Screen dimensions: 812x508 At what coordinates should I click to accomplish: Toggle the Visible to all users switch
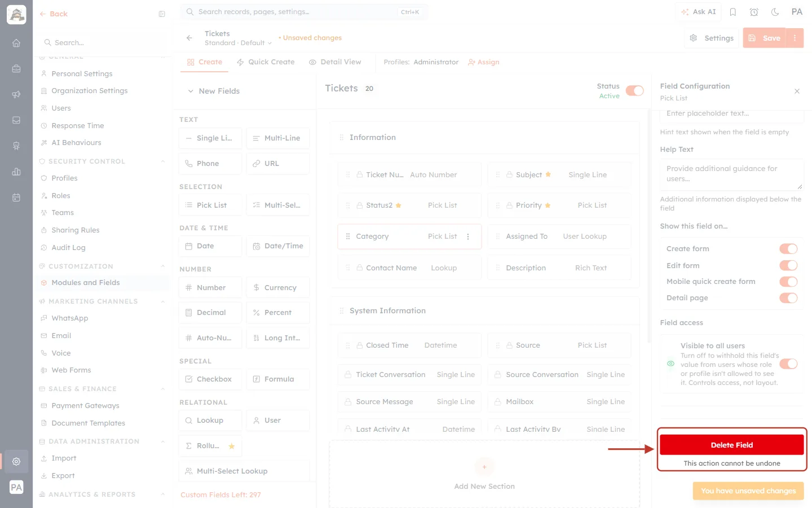(x=788, y=364)
